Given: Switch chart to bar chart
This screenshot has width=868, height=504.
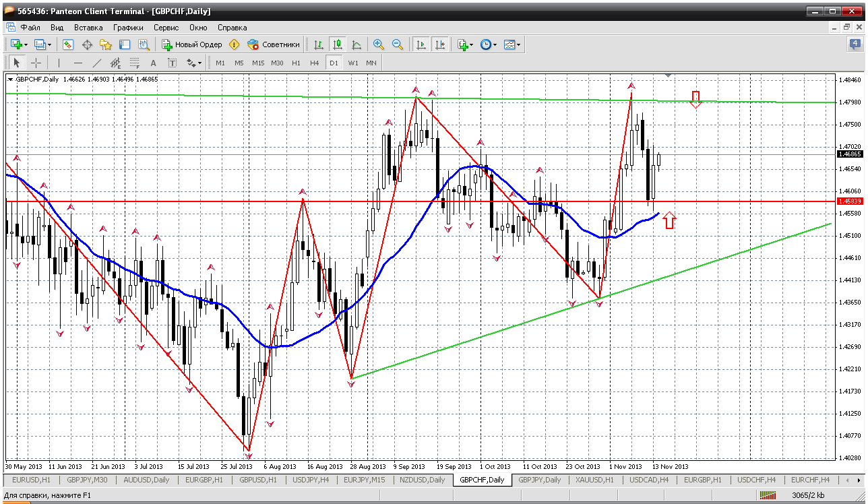Looking at the screenshot, I should 319,44.
